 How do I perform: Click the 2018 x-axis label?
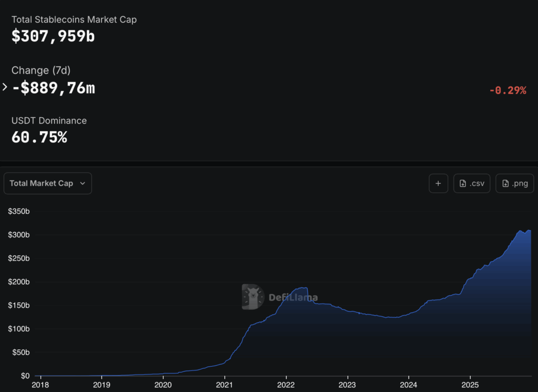point(40,385)
